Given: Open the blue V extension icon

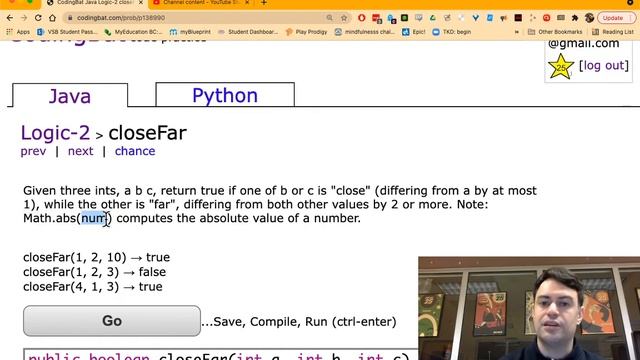Looking at the screenshot, I should (x=476, y=18).
